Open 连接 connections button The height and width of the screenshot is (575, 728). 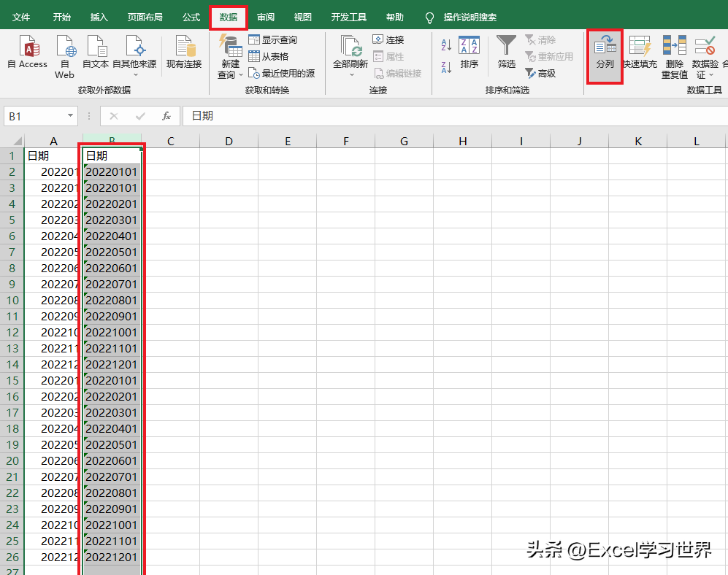(x=388, y=40)
